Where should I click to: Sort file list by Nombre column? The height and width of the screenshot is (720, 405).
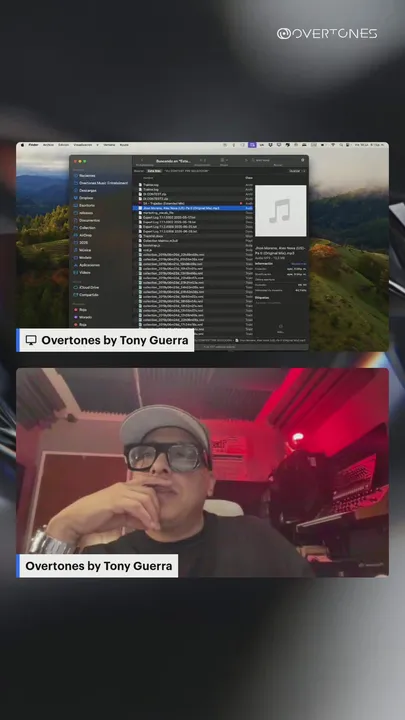click(148, 178)
